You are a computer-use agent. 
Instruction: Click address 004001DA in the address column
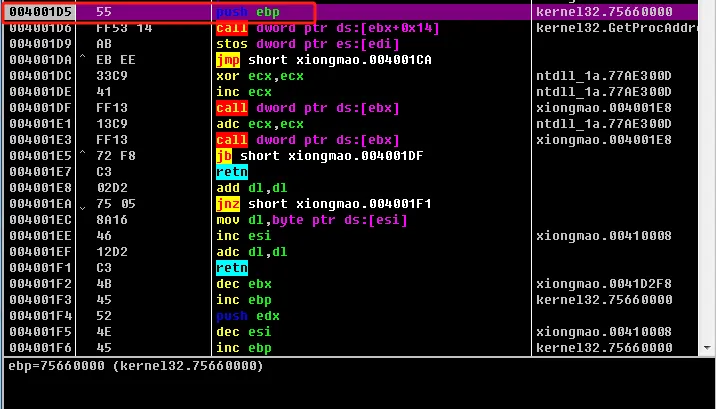tap(41, 60)
